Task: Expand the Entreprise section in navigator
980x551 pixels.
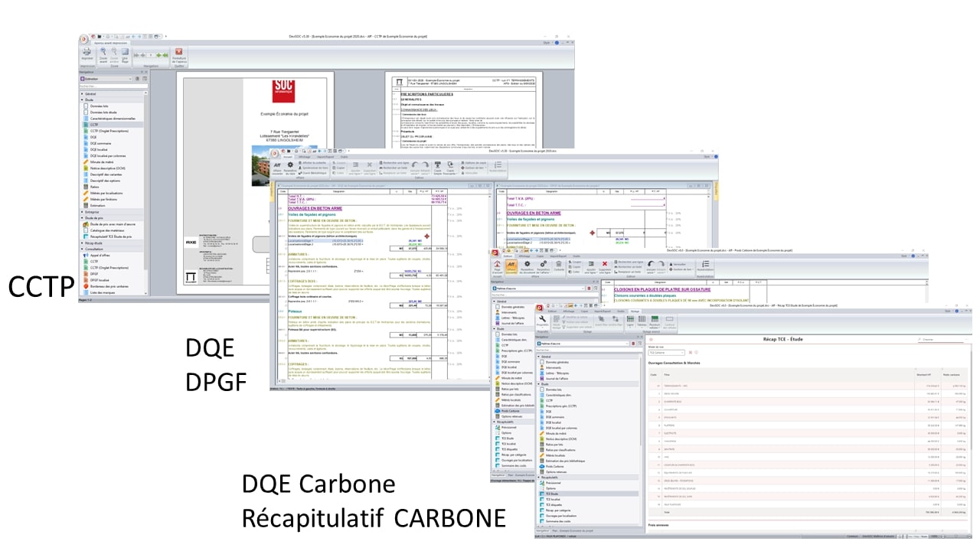Action: [83, 211]
